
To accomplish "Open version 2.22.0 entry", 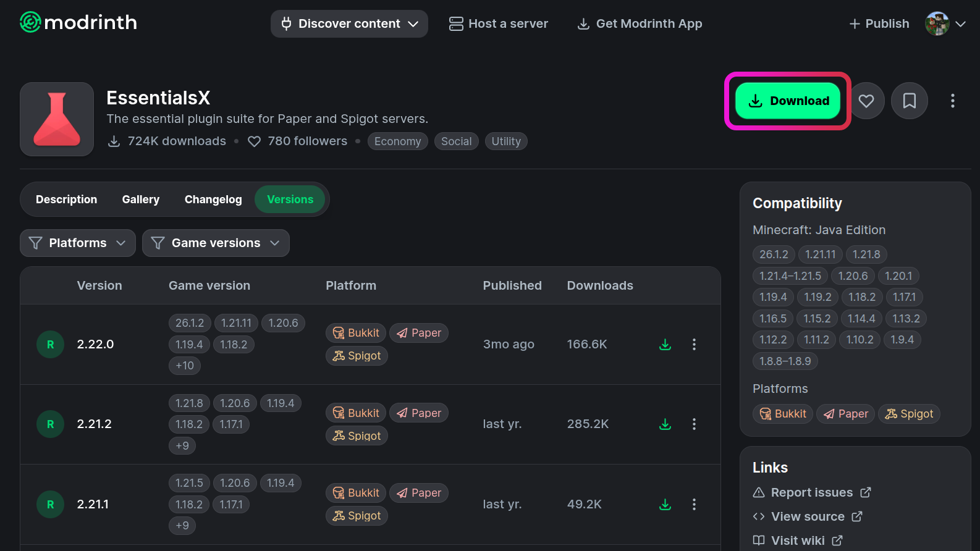I will tap(95, 344).
